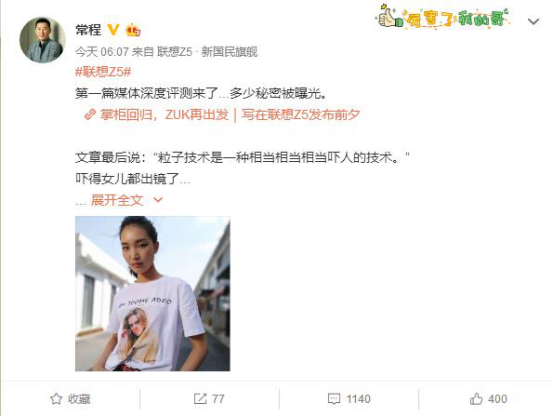
Task: Click the repost share icon
Action: click(200, 399)
